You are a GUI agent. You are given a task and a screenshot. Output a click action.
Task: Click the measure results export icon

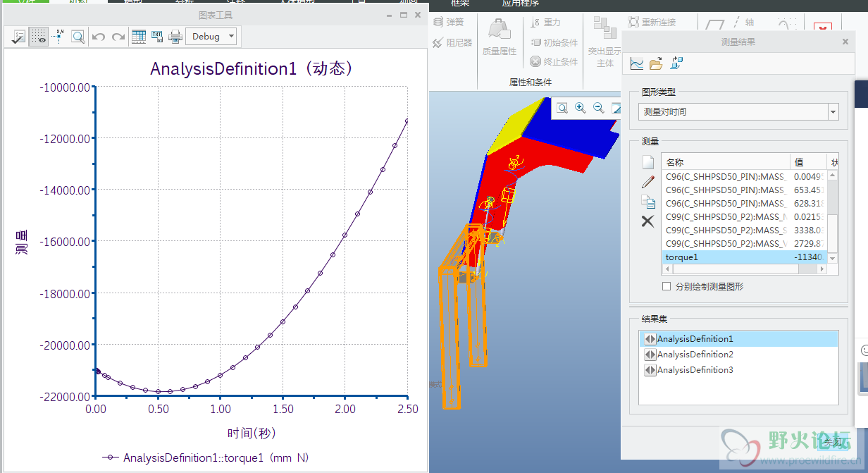coord(676,64)
